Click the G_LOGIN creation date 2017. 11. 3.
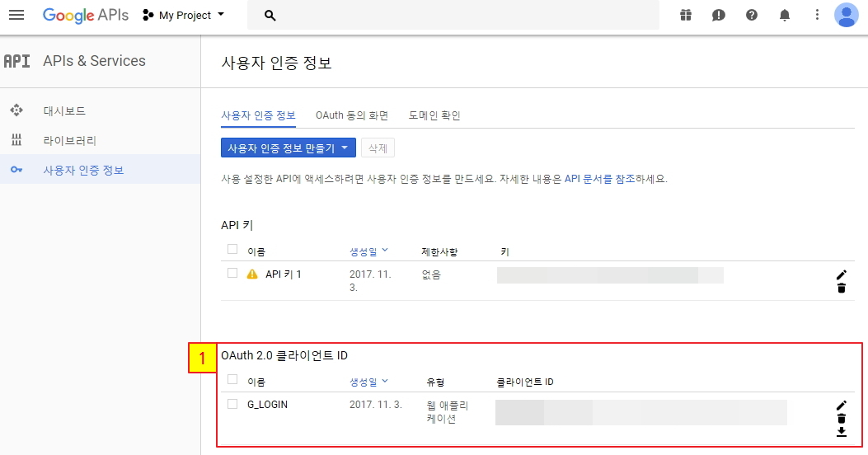 coord(376,405)
